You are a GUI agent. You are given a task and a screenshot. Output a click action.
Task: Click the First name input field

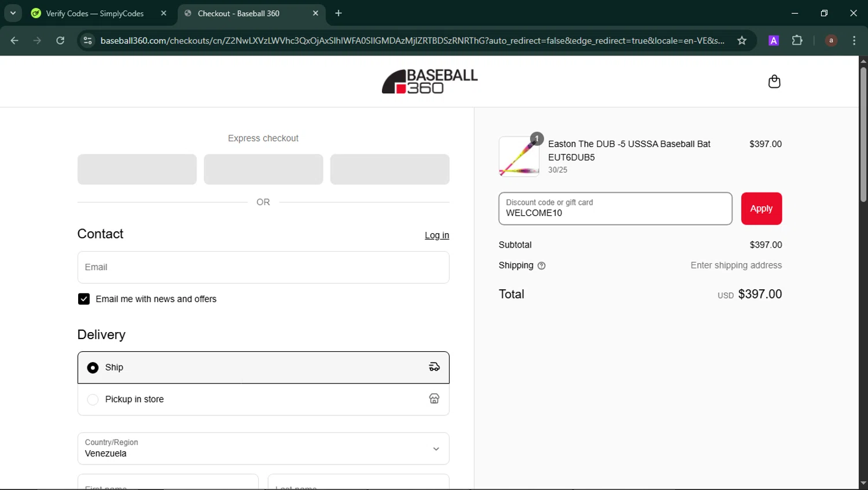pos(168,482)
